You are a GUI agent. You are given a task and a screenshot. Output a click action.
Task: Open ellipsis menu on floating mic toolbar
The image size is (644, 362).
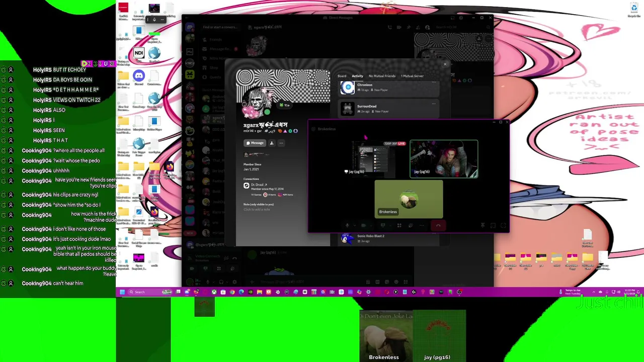[162, 20]
